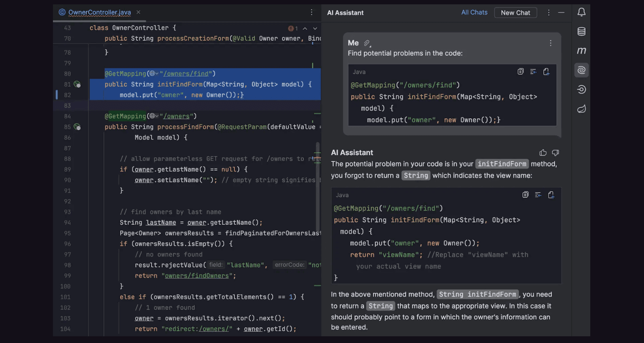
Task: Click the attachment paperclip next to Me
Action: tap(367, 43)
